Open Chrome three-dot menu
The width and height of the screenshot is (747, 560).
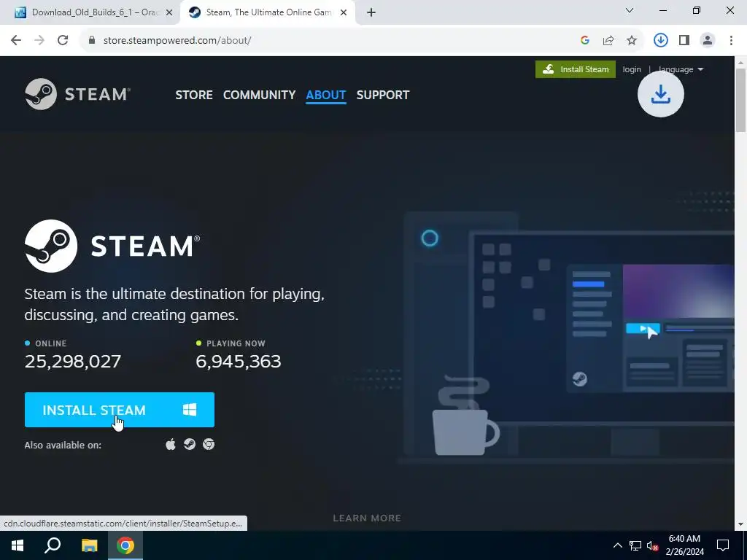tap(731, 41)
